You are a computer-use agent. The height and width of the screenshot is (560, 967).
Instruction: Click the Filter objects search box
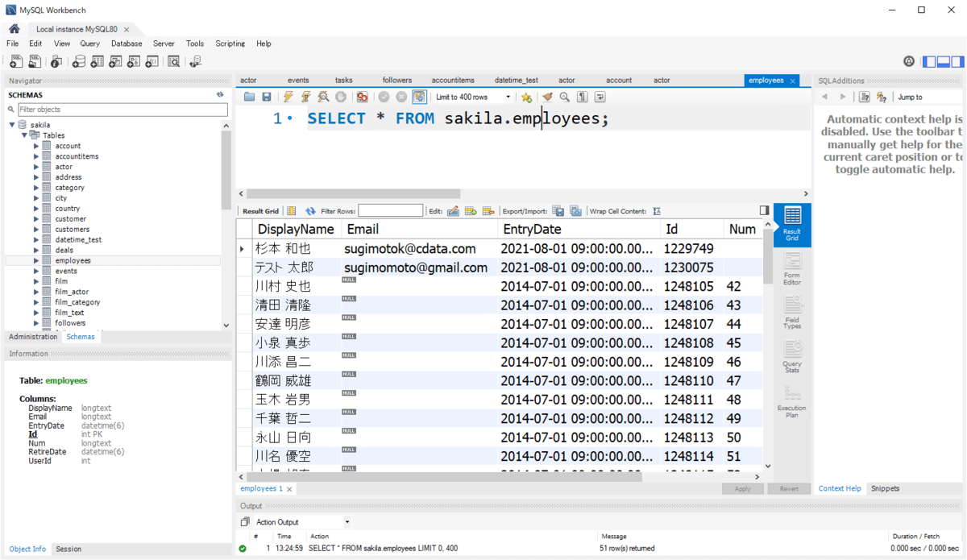(122, 110)
